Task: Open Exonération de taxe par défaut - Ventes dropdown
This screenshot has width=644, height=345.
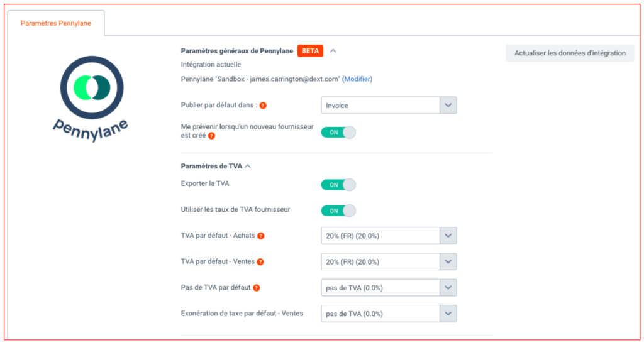Action: [389, 314]
